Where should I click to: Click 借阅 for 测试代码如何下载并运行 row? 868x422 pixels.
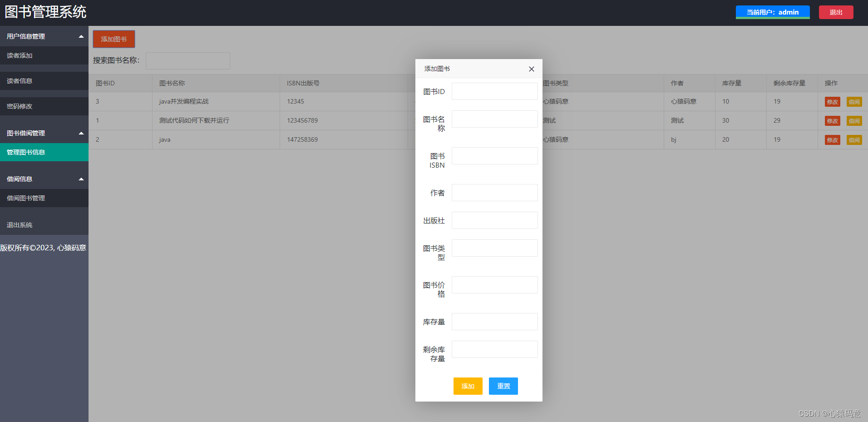click(854, 121)
